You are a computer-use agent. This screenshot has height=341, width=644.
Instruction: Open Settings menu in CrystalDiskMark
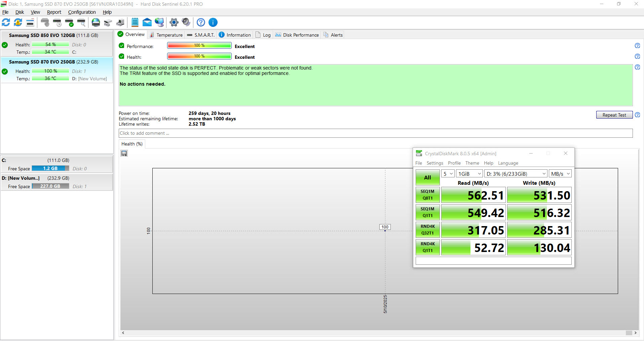(x=435, y=163)
